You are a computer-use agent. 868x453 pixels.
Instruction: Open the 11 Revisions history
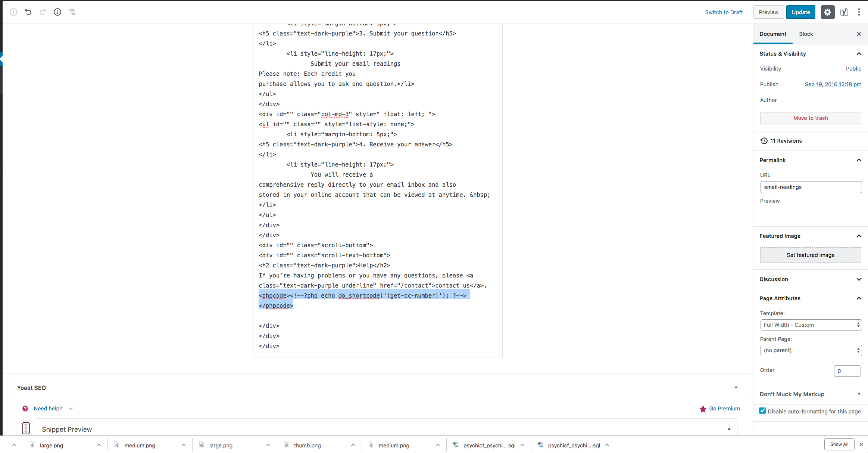[781, 141]
